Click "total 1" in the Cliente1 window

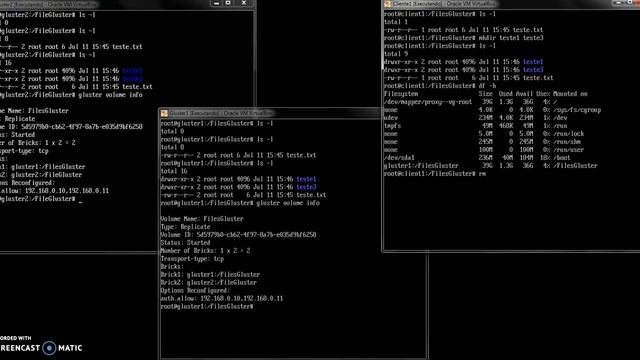point(396,22)
